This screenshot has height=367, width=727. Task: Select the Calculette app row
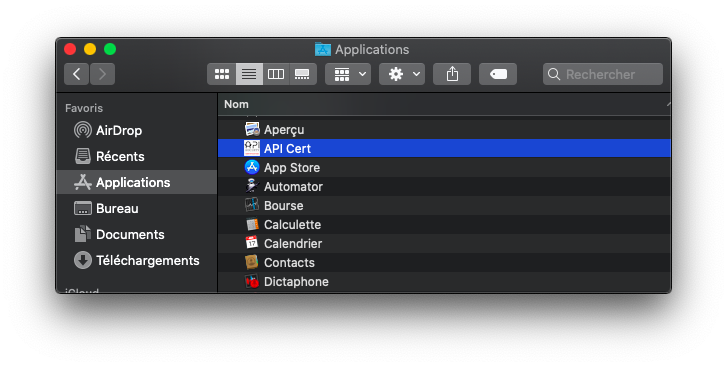point(444,224)
